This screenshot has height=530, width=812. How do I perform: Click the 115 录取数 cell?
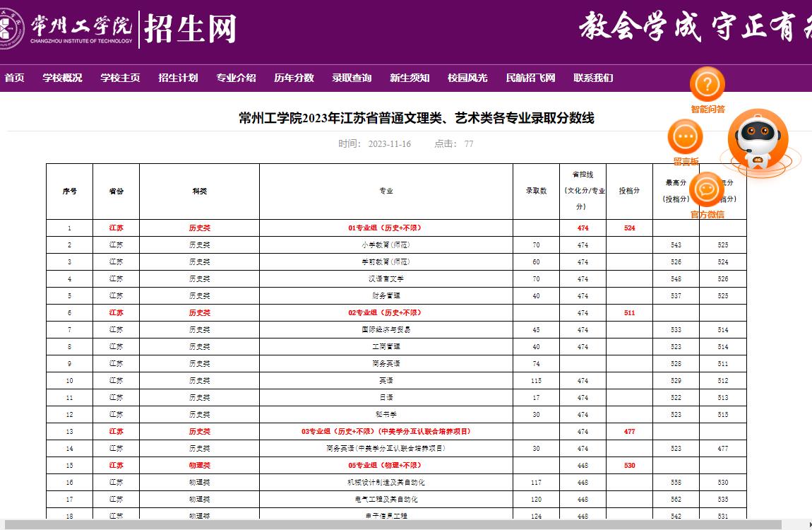pos(536,381)
